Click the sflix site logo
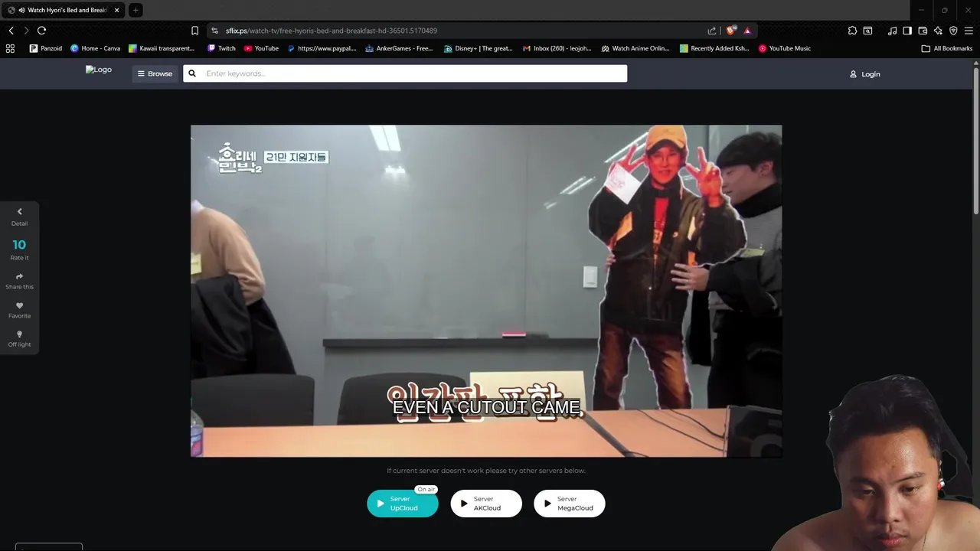The height and width of the screenshot is (551, 980). 99,70
